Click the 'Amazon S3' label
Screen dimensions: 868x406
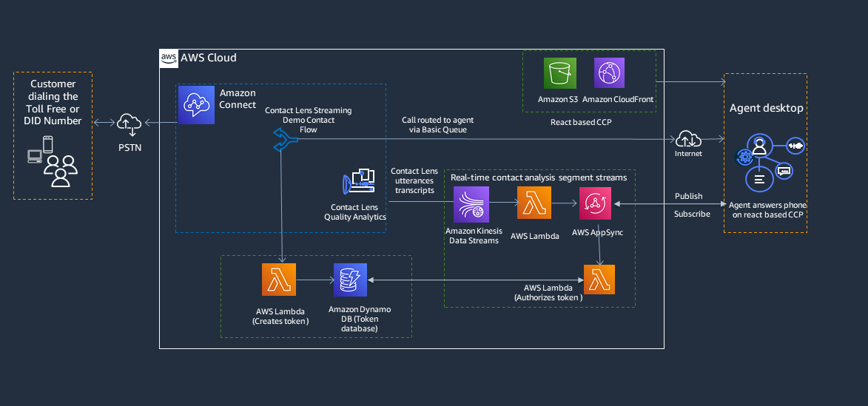558,100
